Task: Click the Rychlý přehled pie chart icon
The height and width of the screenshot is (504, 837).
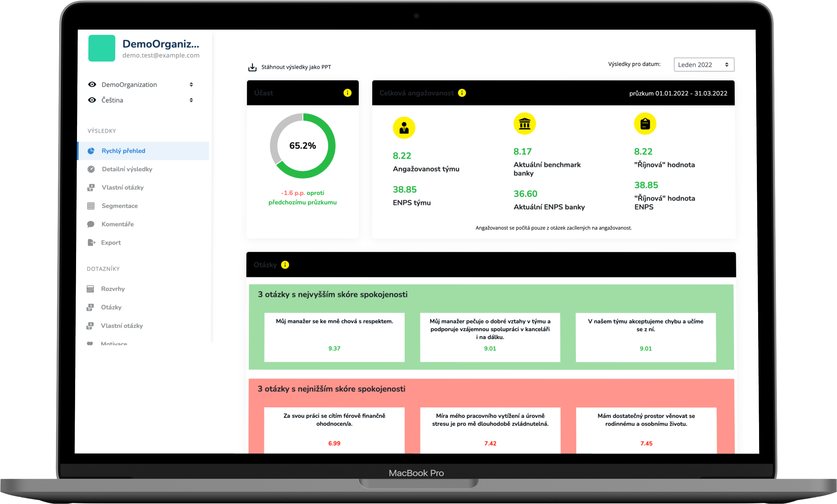Action: click(x=91, y=151)
